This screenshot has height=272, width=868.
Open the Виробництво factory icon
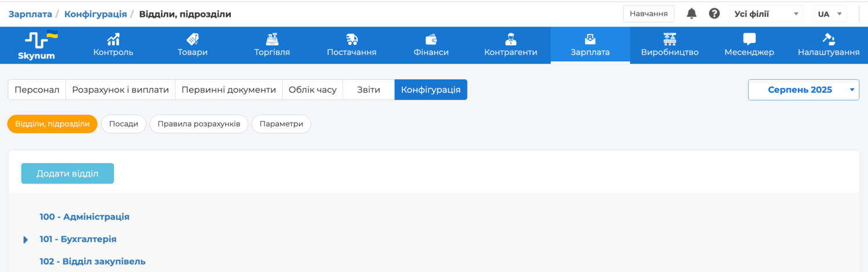pos(670,39)
